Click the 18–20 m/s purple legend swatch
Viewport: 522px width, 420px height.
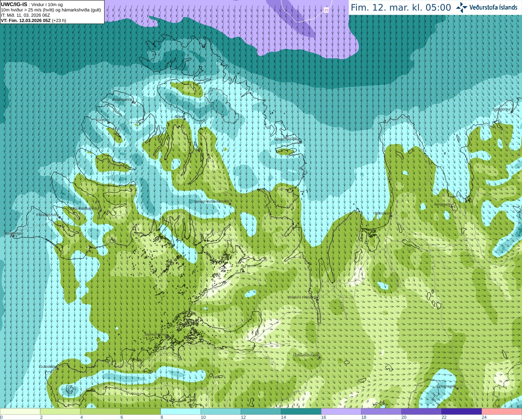[381, 411]
